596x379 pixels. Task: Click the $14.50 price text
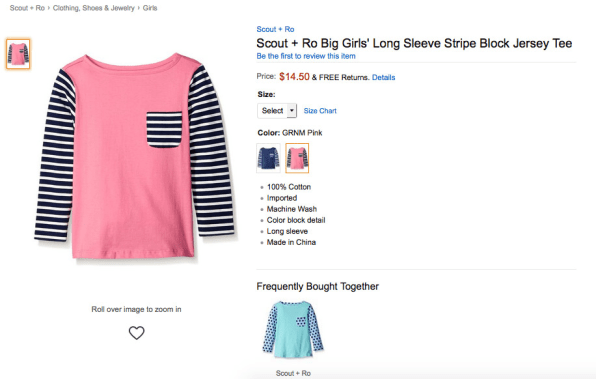coord(294,77)
